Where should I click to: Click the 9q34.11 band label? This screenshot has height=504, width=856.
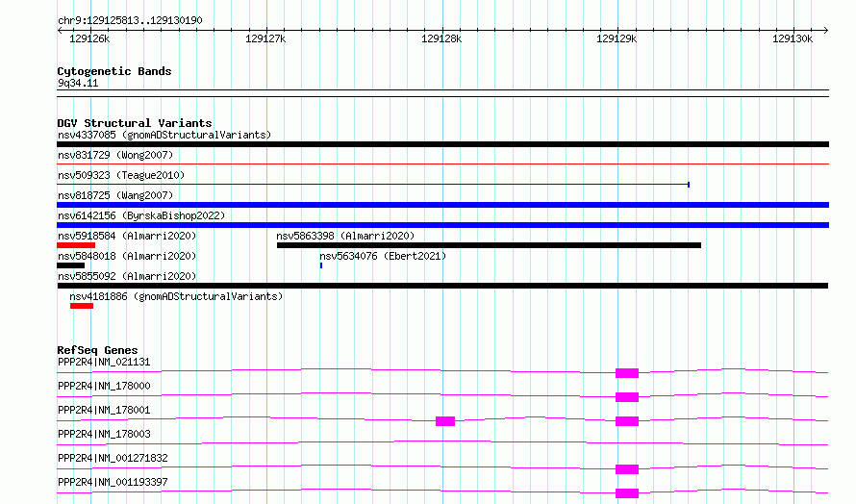(x=78, y=83)
